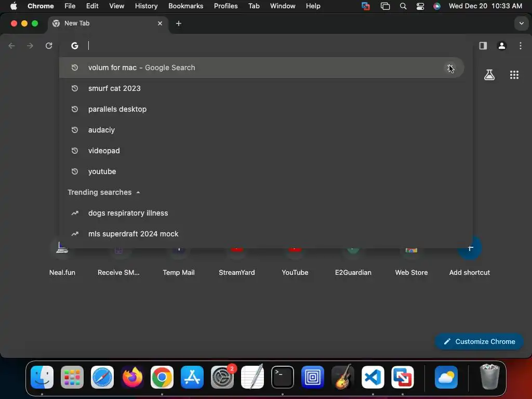Open Launchpad from the Dock
Viewport: 532px width, 399px height.
[72, 377]
